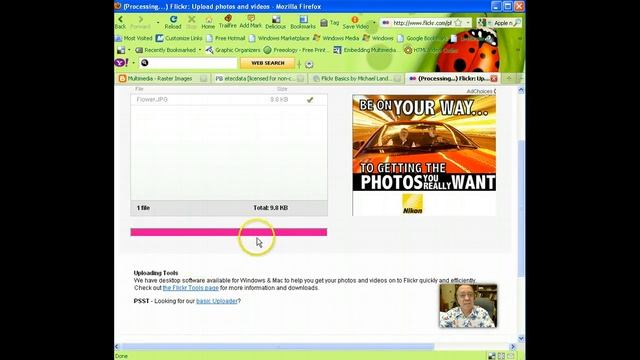
Task: Open the address bar history dropdown
Action: coord(468,23)
